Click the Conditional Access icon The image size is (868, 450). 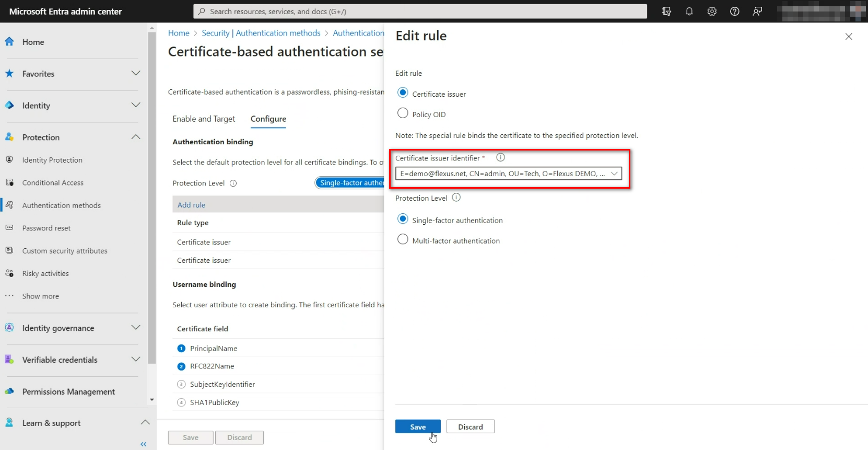(9, 182)
